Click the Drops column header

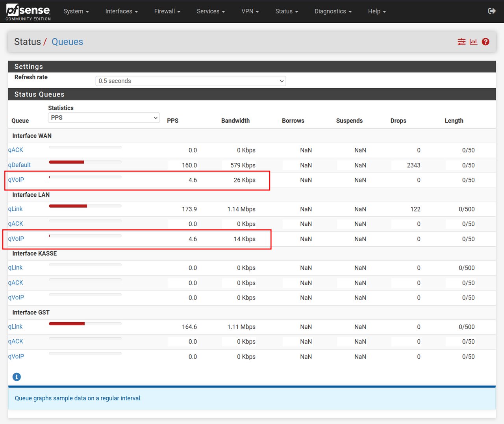(x=398, y=121)
